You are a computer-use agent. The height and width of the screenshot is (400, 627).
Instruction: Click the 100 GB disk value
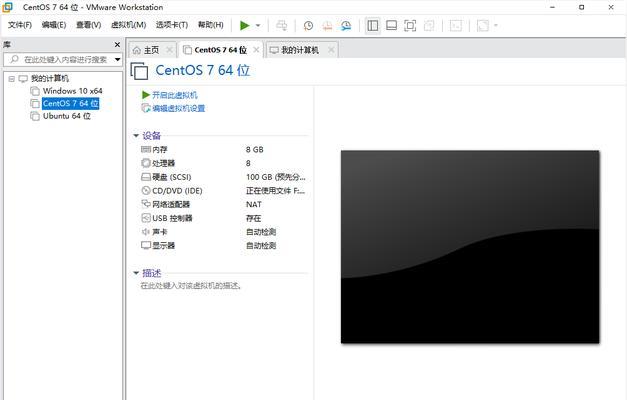coord(276,177)
